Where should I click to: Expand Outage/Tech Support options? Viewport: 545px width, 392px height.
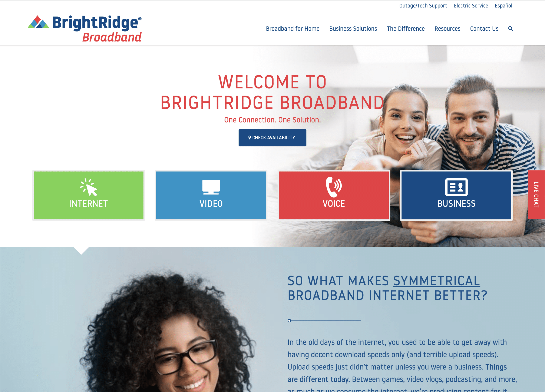(x=423, y=6)
